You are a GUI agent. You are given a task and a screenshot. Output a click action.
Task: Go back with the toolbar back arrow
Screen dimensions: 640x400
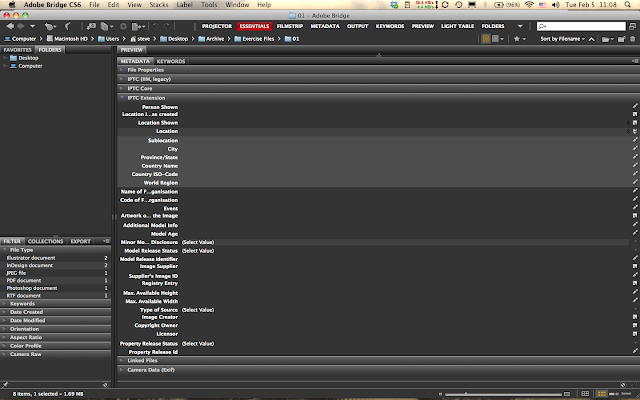coord(10,26)
